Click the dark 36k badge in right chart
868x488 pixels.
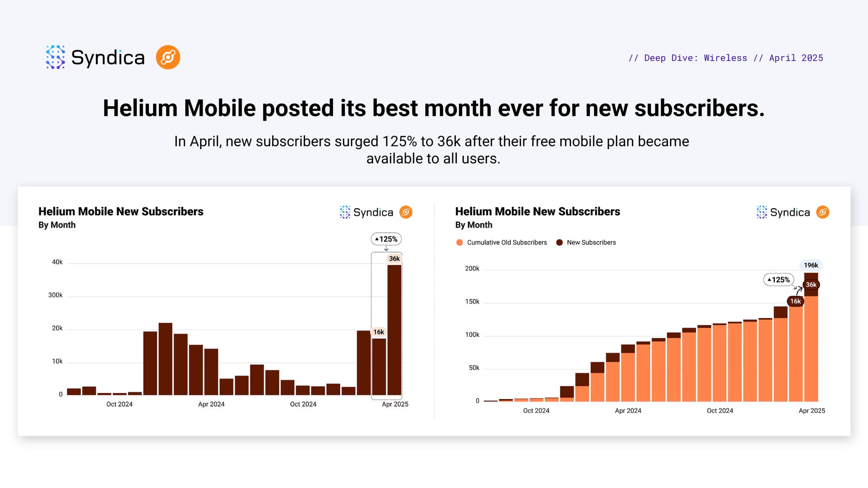tap(811, 285)
